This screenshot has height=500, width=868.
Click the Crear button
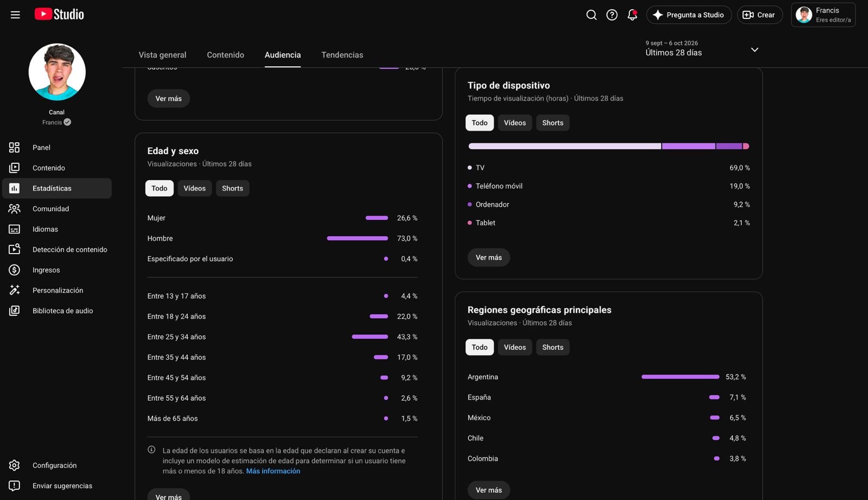[x=759, y=15]
